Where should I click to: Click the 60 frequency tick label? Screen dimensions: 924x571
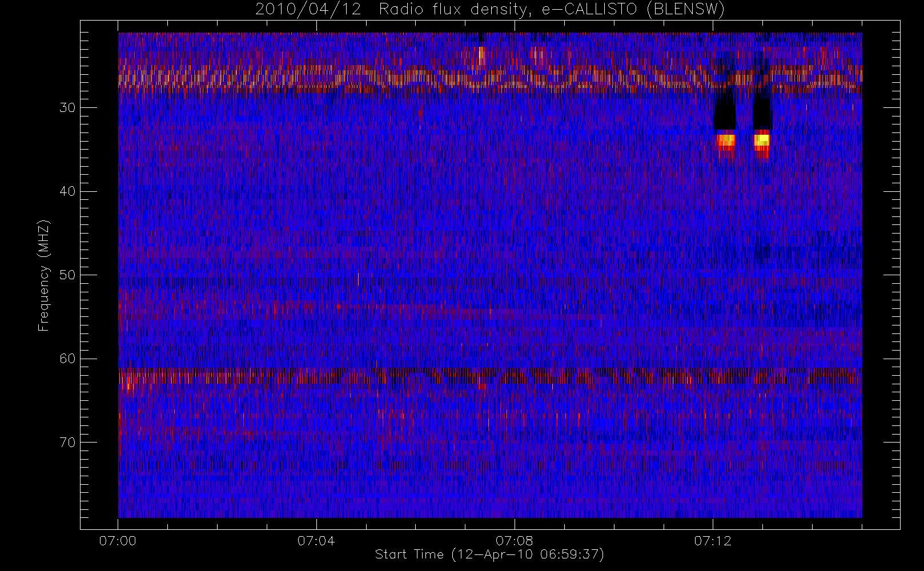pyautogui.click(x=67, y=359)
